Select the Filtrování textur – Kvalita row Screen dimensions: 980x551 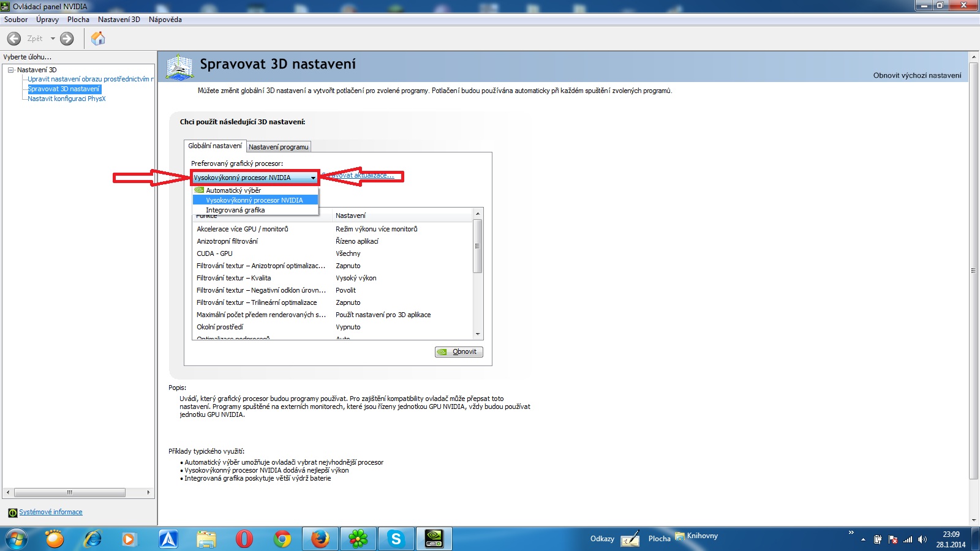[333, 278]
